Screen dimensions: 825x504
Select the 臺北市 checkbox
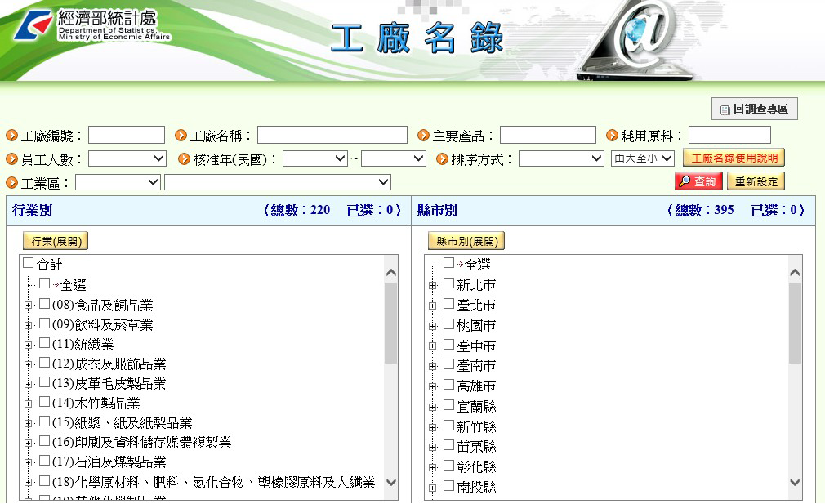448,304
